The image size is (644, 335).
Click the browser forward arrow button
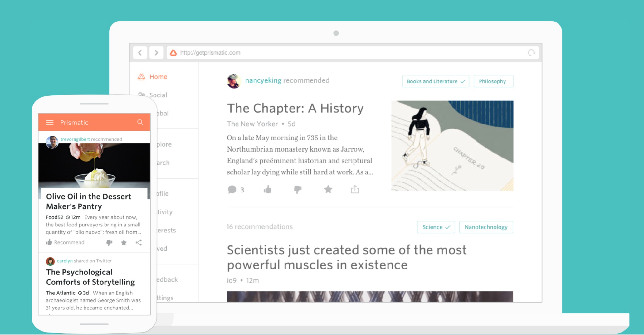click(x=156, y=53)
